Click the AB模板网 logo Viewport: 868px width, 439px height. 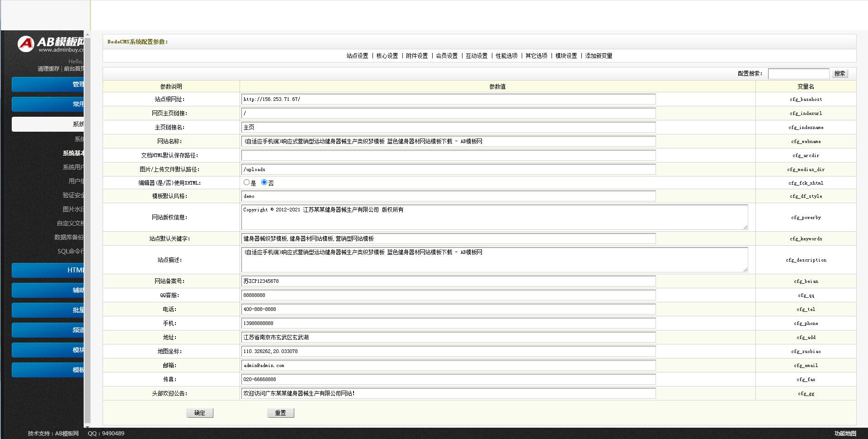click(x=51, y=44)
